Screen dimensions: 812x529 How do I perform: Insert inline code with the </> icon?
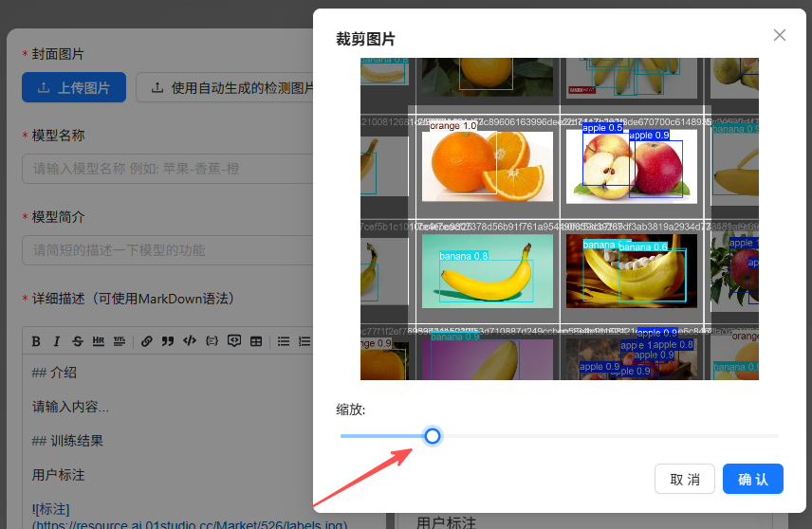point(190,341)
